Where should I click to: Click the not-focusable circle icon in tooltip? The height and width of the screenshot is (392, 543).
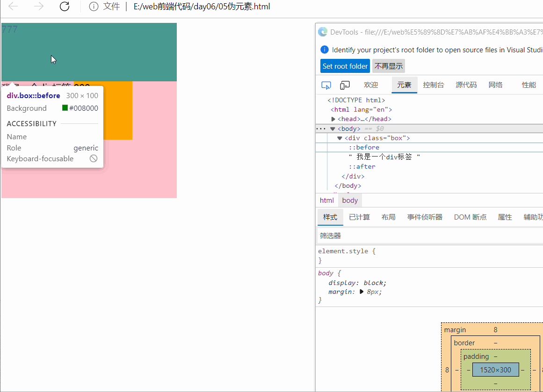94,158
